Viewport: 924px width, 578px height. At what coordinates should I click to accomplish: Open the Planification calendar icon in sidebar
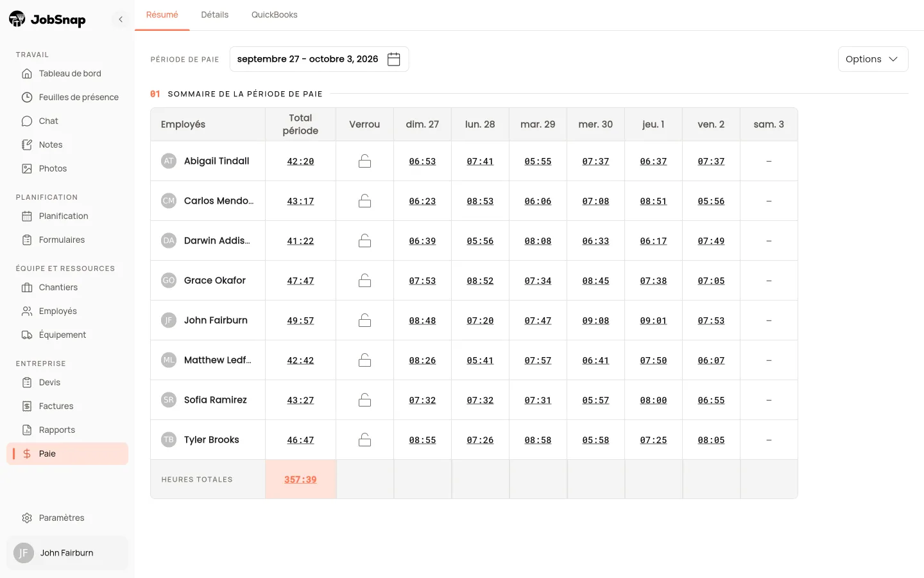coord(27,216)
